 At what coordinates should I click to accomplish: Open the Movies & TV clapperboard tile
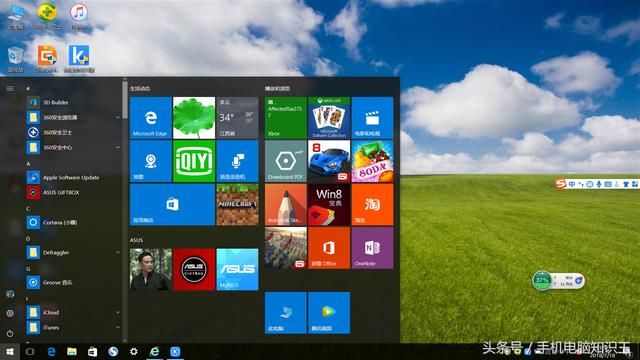tap(372, 118)
